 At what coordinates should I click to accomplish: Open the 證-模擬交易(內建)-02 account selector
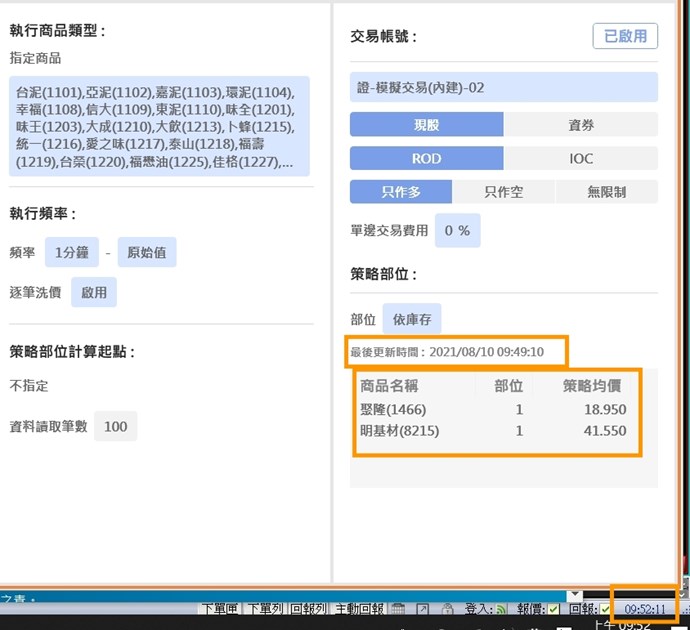(x=503, y=87)
